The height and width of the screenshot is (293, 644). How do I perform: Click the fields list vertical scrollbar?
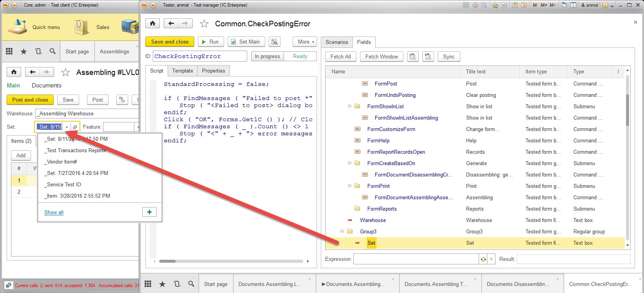pos(628,110)
